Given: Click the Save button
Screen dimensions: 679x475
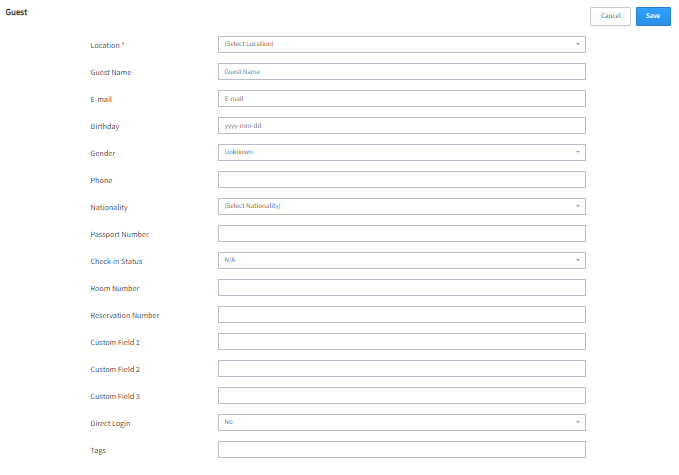Looking at the screenshot, I should [653, 16].
